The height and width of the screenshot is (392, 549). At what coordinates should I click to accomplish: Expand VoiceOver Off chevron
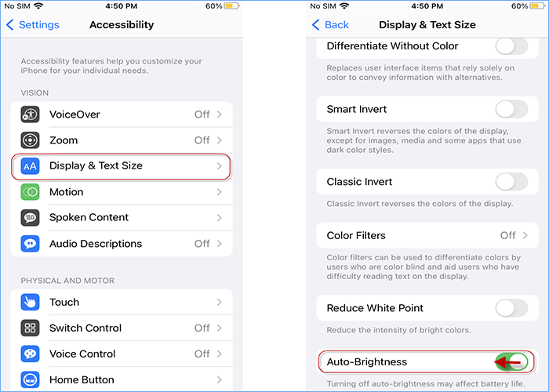point(219,114)
